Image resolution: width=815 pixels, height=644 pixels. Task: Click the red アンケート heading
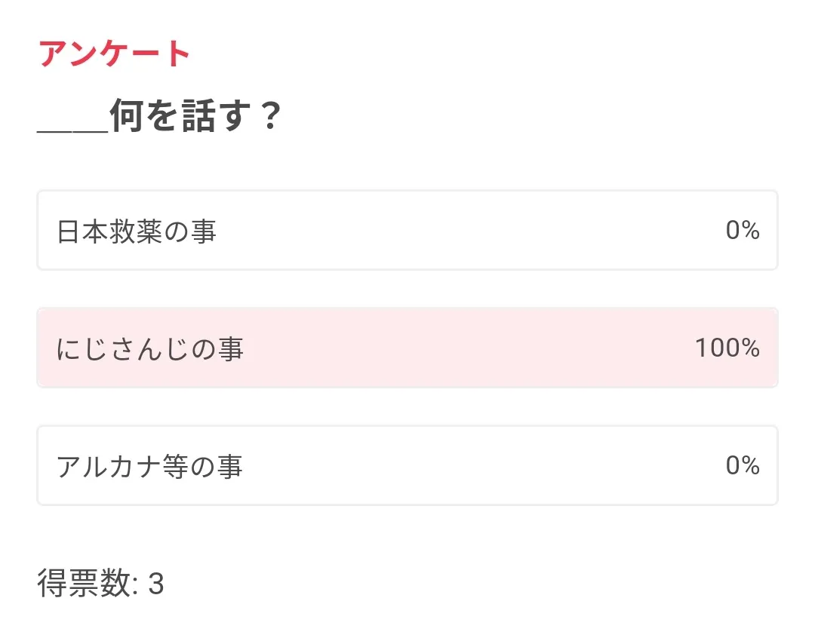tap(115, 54)
